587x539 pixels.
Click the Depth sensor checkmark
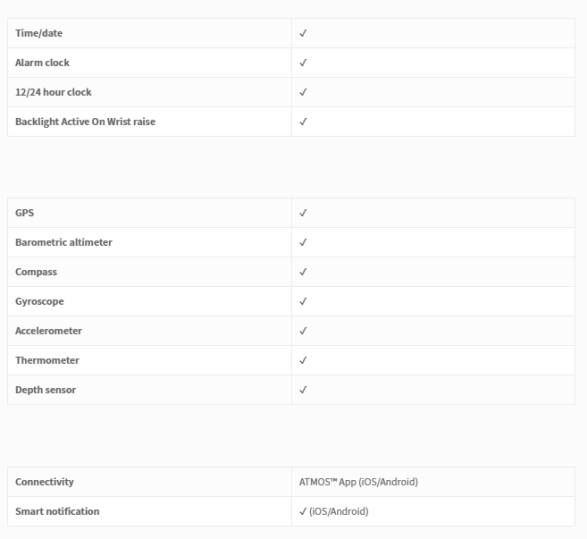pos(303,390)
